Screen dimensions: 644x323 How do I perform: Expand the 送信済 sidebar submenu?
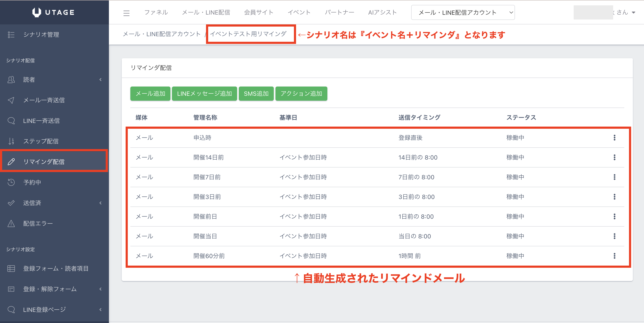pyautogui.click(x=100, y=203)
